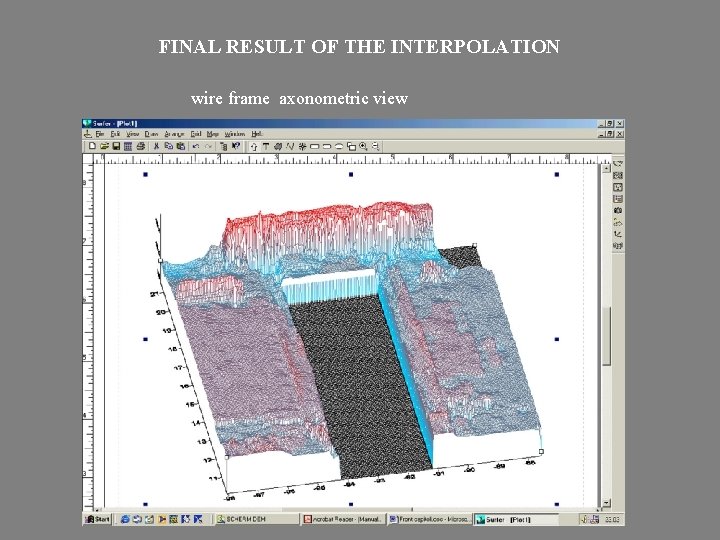The width and height of the screenshot is (720, 540).
Task: Click the Wireframe icon in right toolbar
Action: [x=618, y=246]
